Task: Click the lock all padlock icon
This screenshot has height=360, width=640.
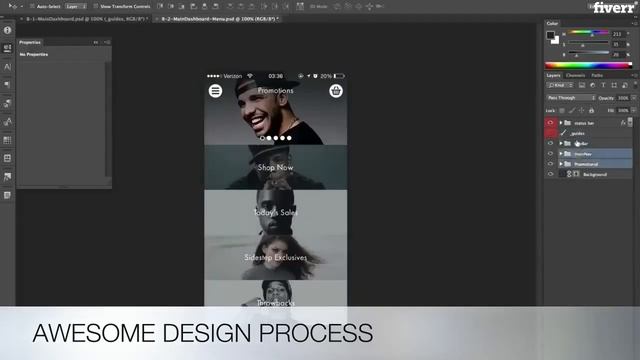Action: tap(591, 110)
